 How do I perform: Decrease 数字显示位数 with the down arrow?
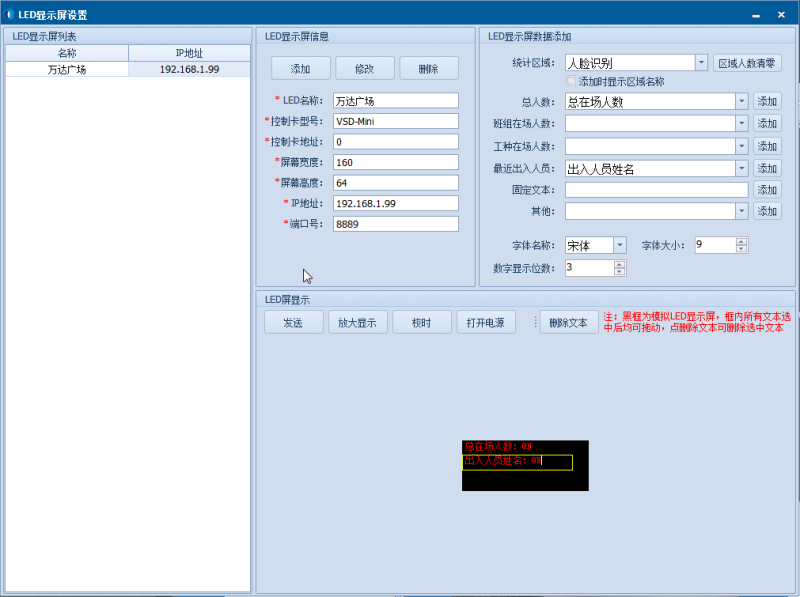pyautogui.click(x=619, y=272)
